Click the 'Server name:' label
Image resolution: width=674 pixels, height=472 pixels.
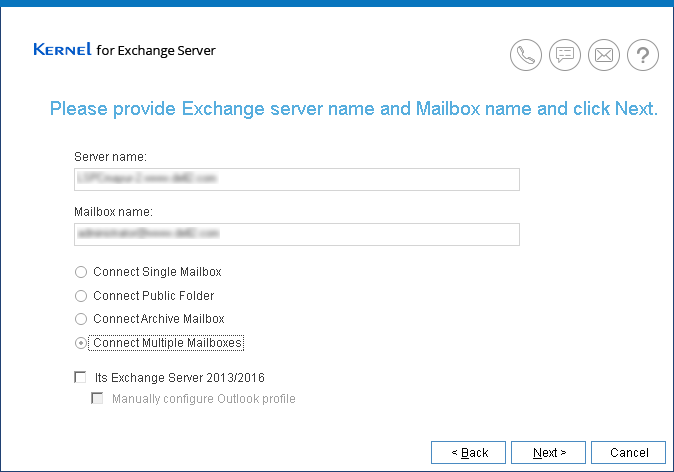[x=110, y=157]
